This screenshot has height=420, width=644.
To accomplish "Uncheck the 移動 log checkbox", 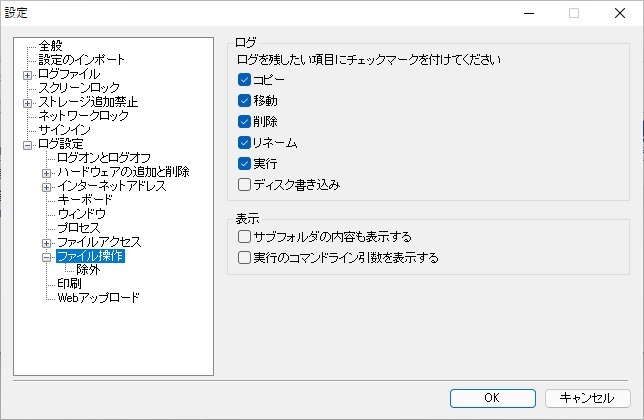I will click(x=244, y=100).
